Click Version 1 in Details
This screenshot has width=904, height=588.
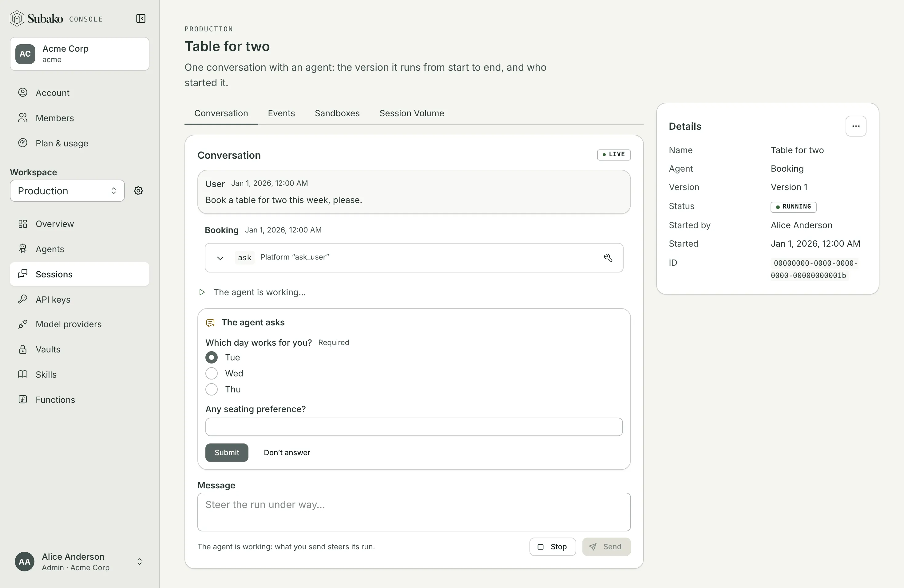click(x=789, y=187)
